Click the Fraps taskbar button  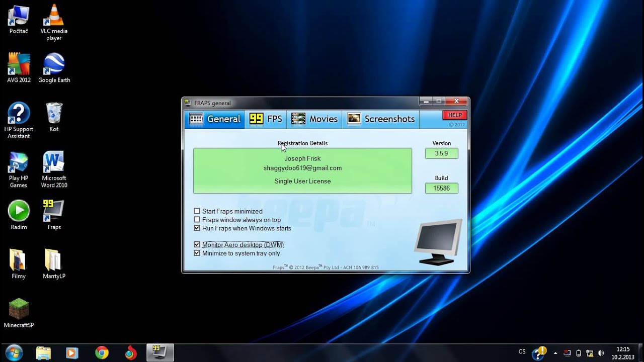[x=160, y=353]
